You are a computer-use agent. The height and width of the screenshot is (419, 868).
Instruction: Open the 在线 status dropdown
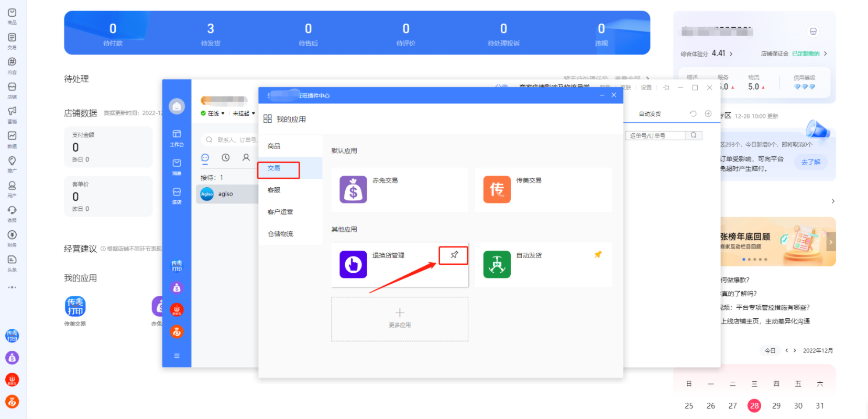[x=213, y=113]
